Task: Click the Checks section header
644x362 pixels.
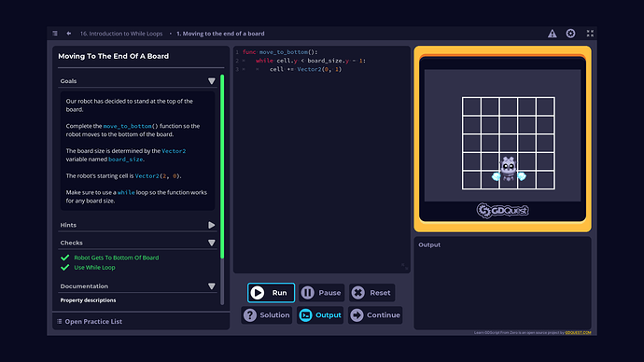Action: pyautogui.click(x=138, y=243)
